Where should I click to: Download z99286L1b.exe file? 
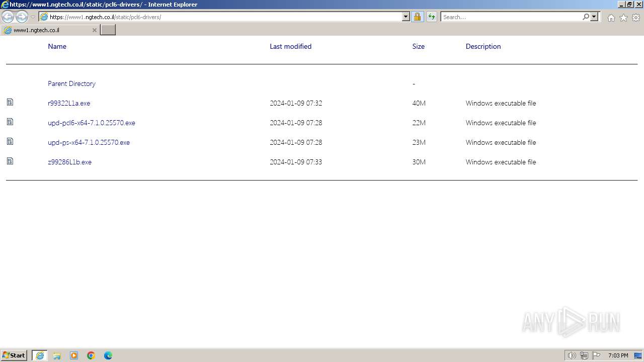coord(69,162)
